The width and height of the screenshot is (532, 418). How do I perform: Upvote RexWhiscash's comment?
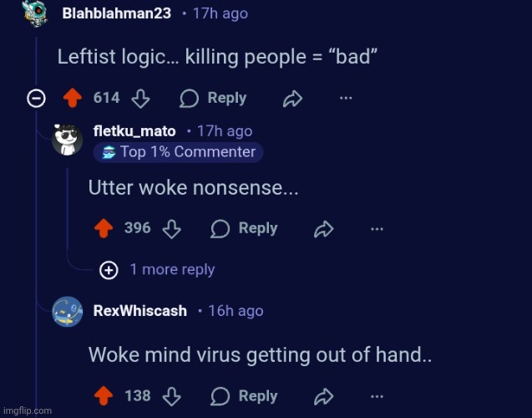pyautogui.click(x=104, y=396)
